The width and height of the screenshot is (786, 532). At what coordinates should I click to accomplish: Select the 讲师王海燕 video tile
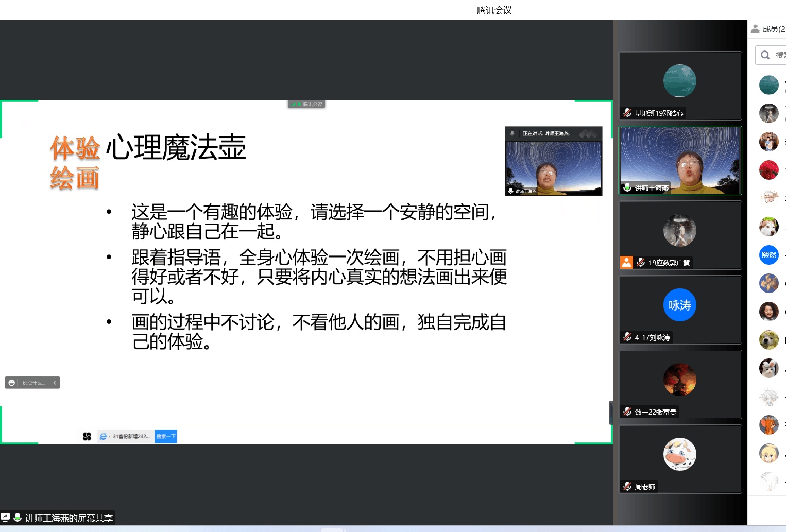point(680,160)
